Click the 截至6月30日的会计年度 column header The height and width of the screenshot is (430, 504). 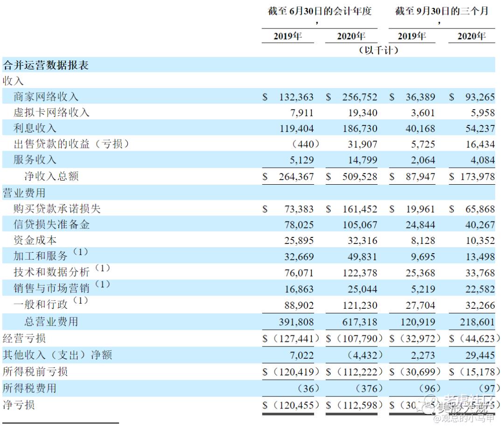(320, 11)
